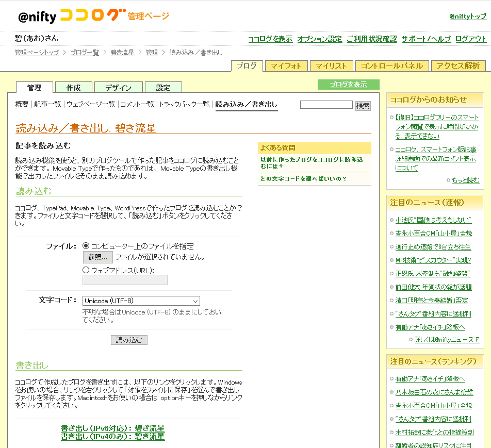Open news MR技術で"スカウター"実現?

point(433,260)
